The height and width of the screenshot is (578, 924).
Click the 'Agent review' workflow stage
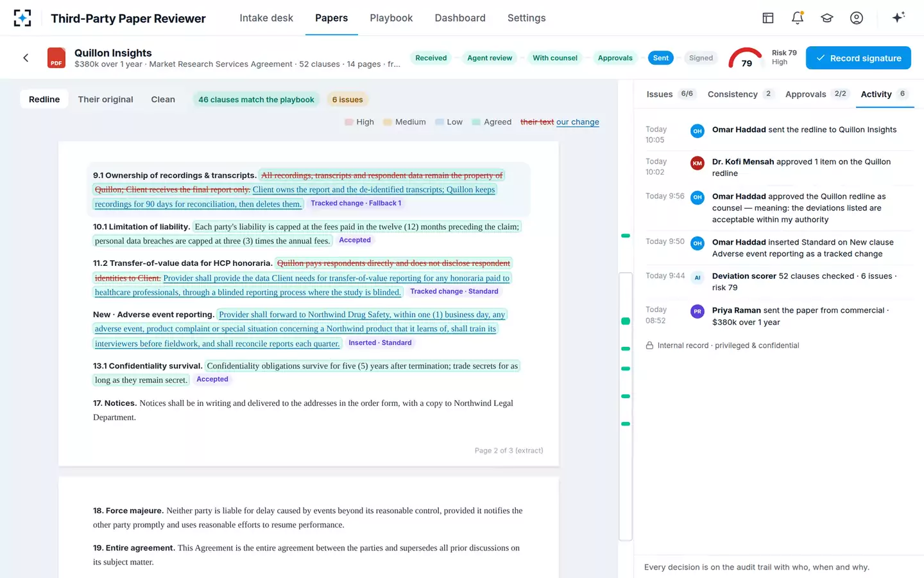click(490, 58)
